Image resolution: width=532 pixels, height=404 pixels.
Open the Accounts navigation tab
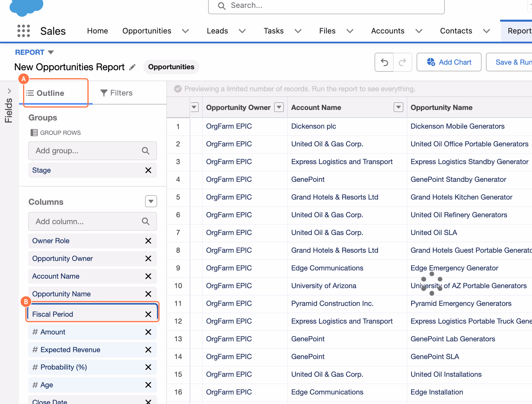pos(388,31)
